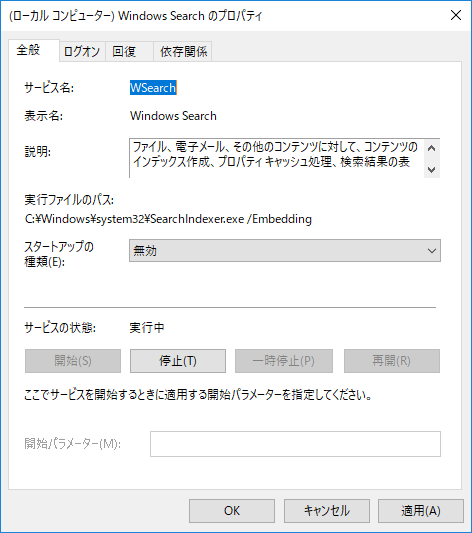472x533 pixels.
Task: Click the grayed 一時停止(P) button
Action: pyautogui.click(x=284, y=361)
